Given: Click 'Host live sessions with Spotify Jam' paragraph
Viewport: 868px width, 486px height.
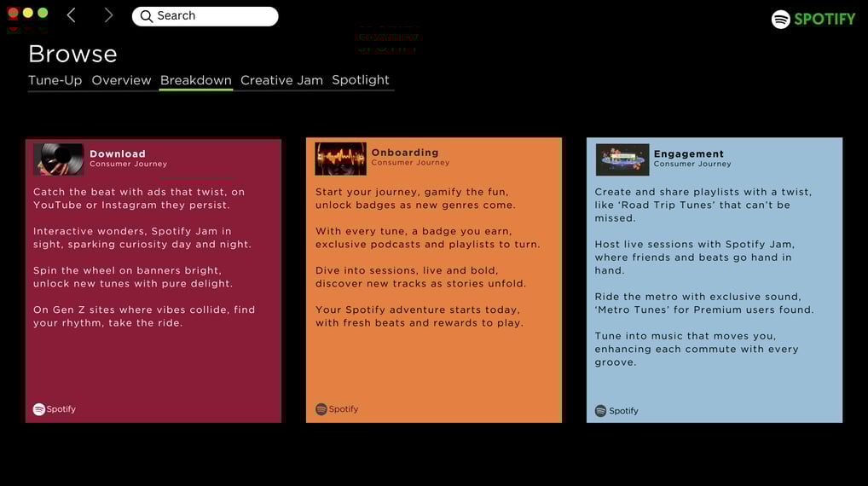Looking at the screenshot, I should point(695,257).
